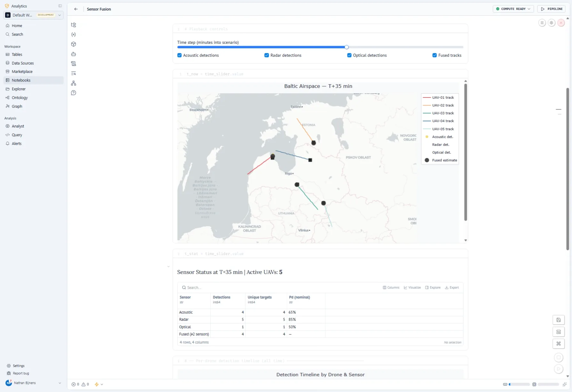
Task: Click the save notebook icon
Action: tap(559, 320)
